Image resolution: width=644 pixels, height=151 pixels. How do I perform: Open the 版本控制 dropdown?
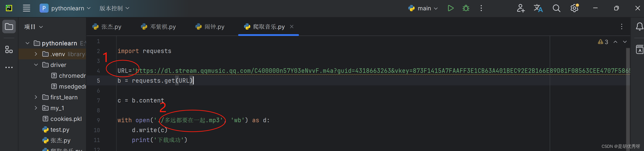[x=114, y=8]
